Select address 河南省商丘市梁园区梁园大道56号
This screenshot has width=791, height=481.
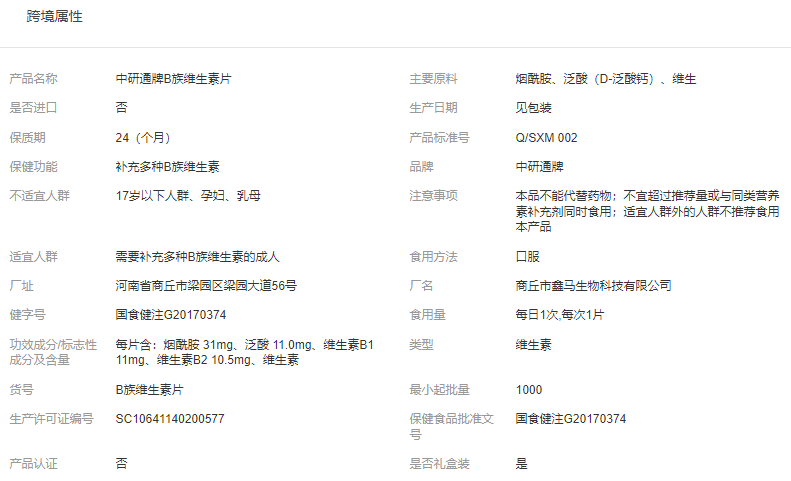206,286
